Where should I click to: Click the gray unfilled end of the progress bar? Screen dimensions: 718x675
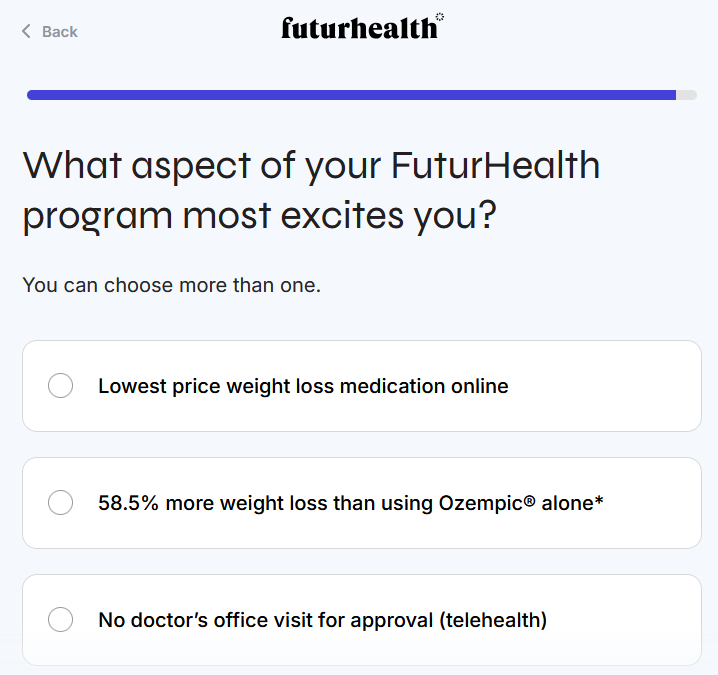687,95
